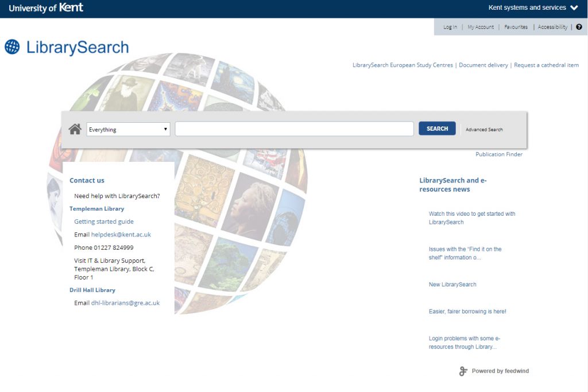Open the Getting started guide
Screen dimensions: 588x392
point(104,222)
